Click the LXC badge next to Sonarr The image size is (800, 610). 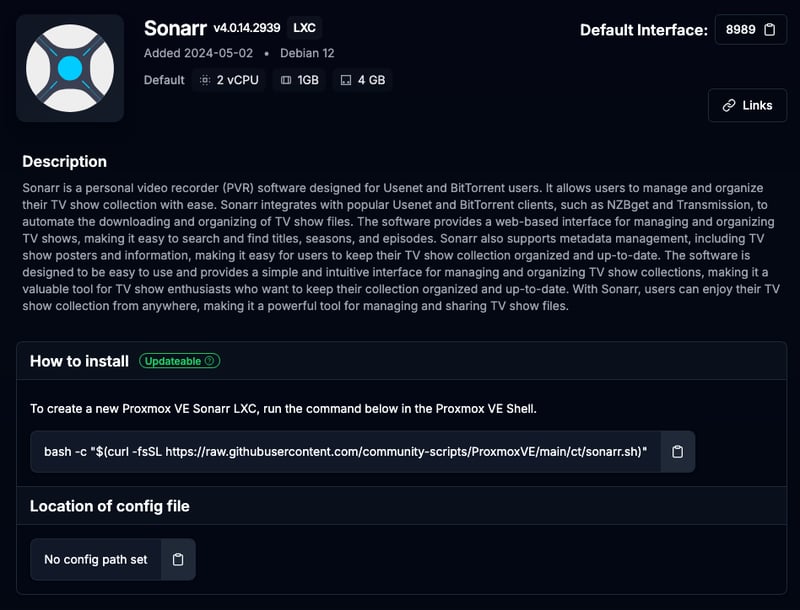pos(302,28)
